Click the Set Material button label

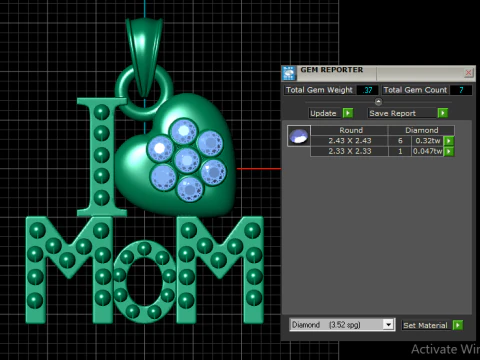point(425,325)
